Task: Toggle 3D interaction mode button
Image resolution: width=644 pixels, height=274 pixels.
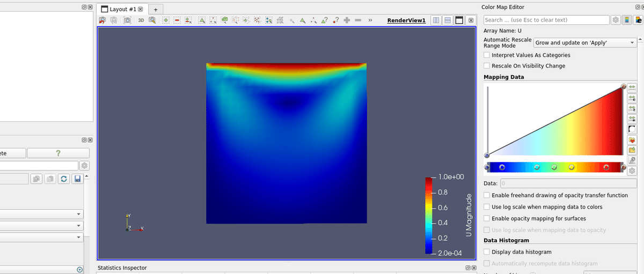Action: 141,20
